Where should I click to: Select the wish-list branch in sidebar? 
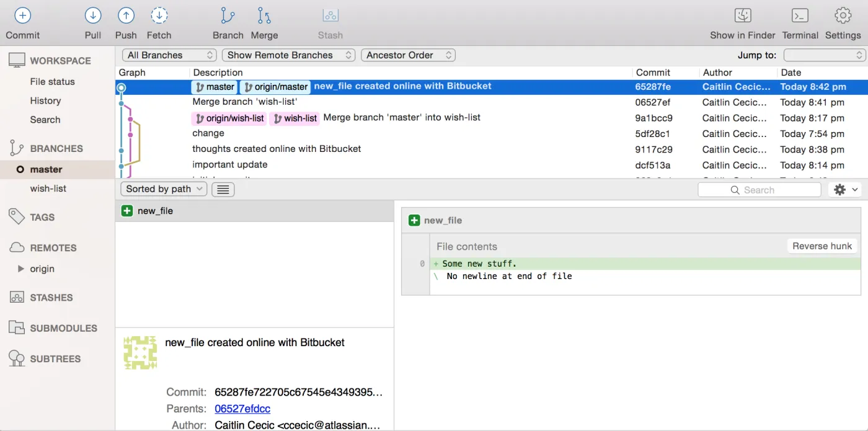click(48, 189)
